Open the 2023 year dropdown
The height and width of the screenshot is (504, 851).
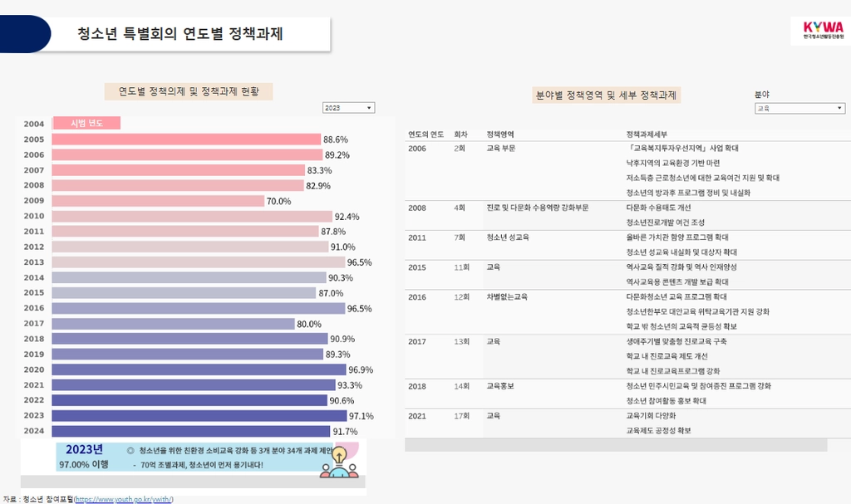tap(348, 108)
